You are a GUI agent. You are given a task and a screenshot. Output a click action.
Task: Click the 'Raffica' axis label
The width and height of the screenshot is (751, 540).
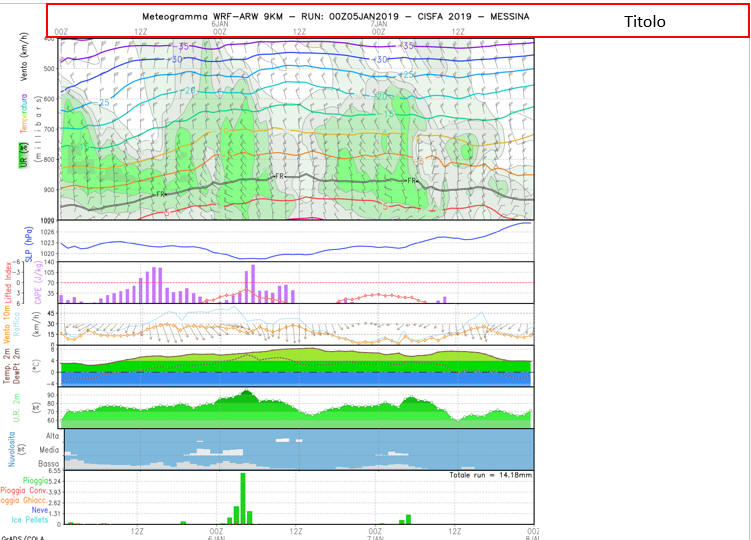[16, 323]
